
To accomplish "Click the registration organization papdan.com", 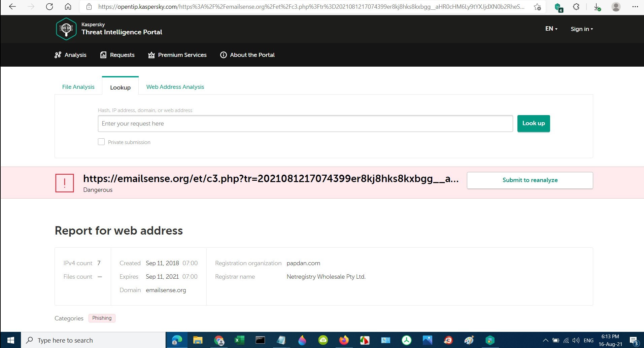I will 303,263.
